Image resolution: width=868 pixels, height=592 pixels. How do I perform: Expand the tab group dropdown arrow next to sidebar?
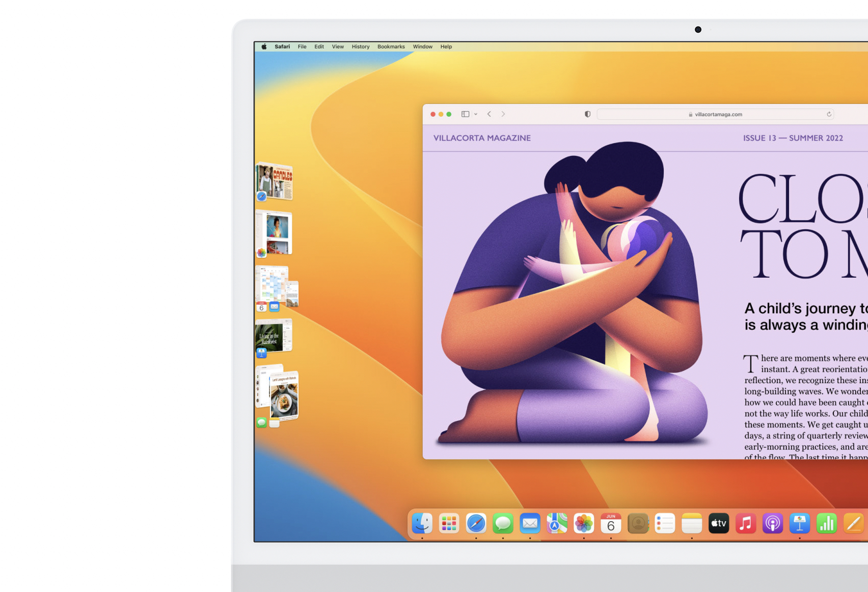coord(476,114)
